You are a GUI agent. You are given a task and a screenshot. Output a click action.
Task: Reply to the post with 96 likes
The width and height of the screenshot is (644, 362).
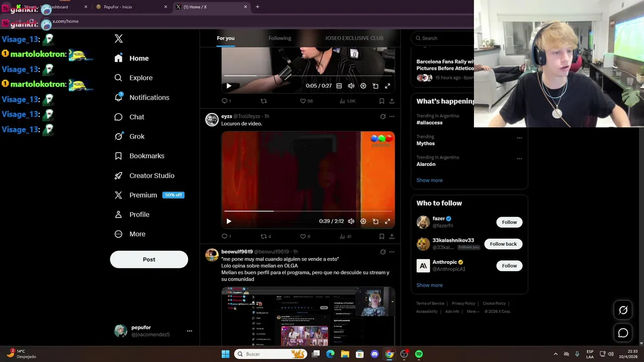[x=226, y=101]
